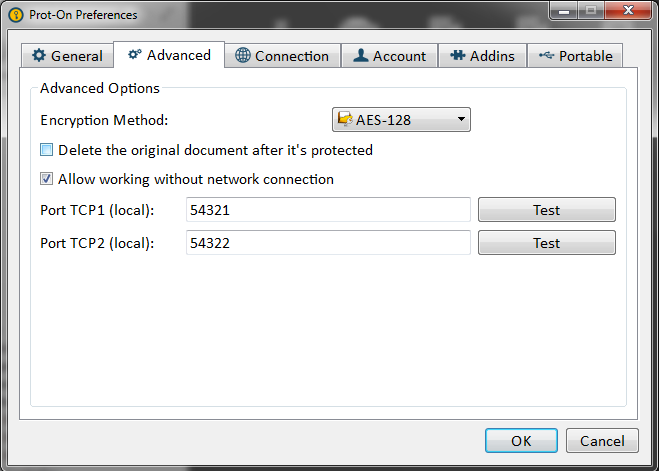Click the Port TCP1 field showing 54321
This screenshot has width=659, height=471.
[x=328, y=210]
